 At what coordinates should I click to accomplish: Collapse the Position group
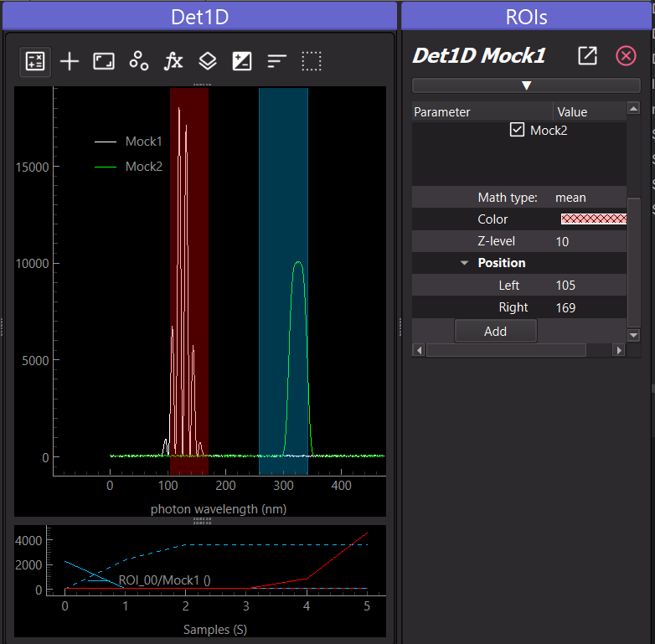point(464,263)
